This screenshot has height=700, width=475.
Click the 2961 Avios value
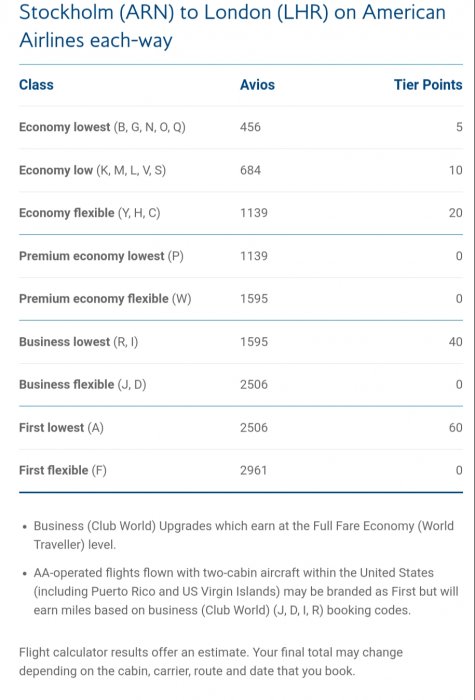click(254, 471)
